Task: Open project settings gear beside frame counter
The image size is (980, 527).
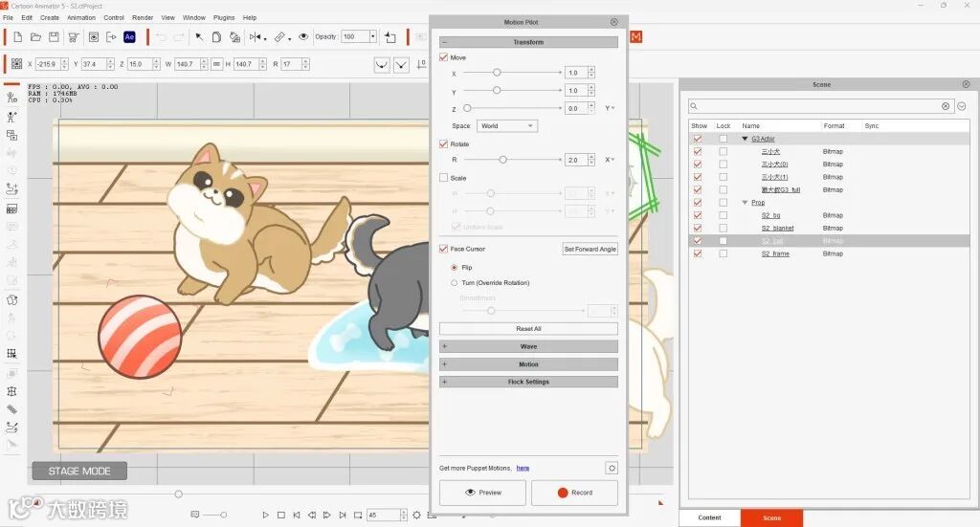Action: tap(416, 516)
